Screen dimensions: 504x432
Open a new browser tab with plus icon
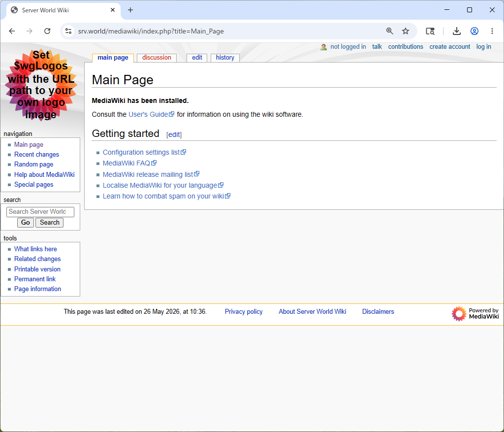click(130, 10)
